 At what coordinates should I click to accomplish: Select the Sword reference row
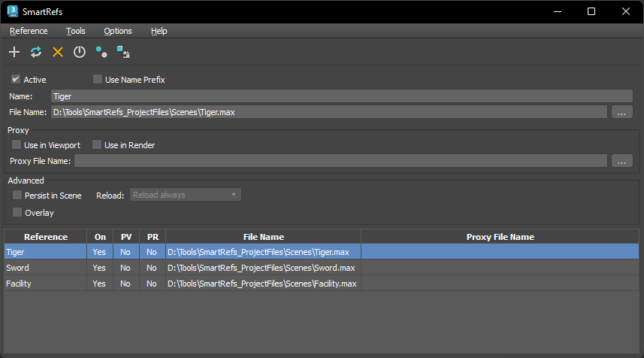click(x=322, y=268)
